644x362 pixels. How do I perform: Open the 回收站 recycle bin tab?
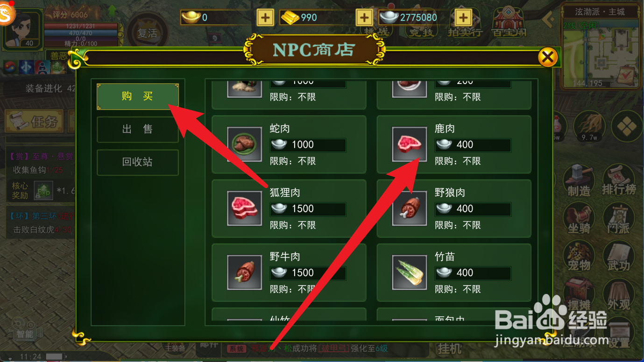coord(137,162)
